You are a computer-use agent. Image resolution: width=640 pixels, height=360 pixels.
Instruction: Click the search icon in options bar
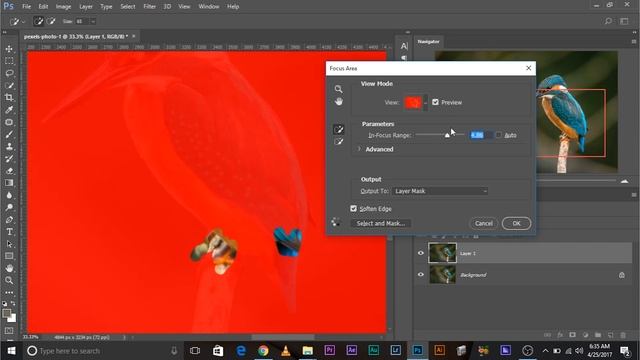tap(608, 21)
